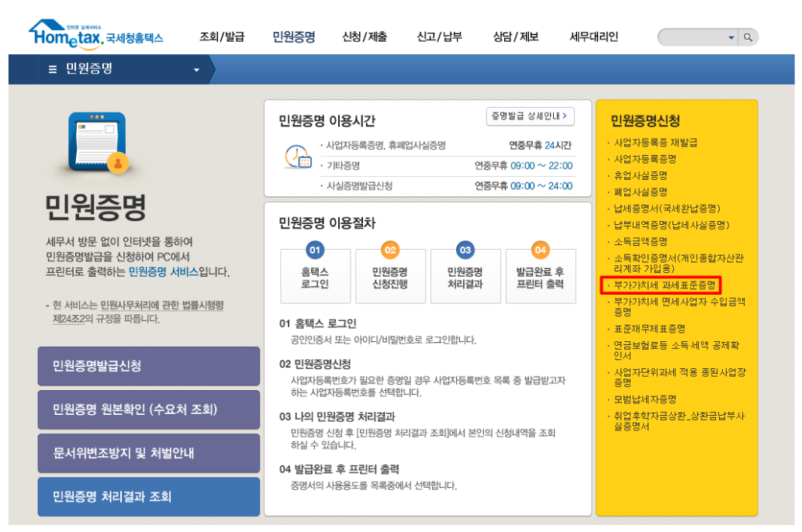The image size is (802, 532).
Task: Click the hamburger menu icon beside 민원증명
Action: click(x=53, y=69)
